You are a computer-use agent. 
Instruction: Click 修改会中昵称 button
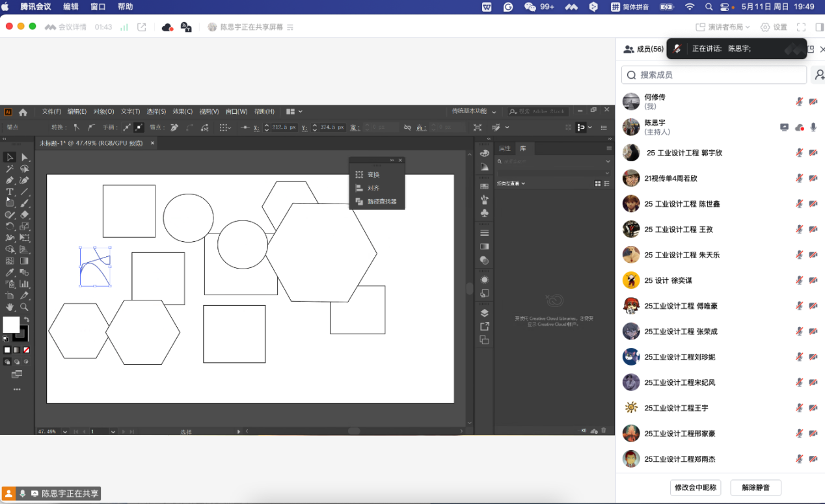pyautogui.click(x=695, y=487)
